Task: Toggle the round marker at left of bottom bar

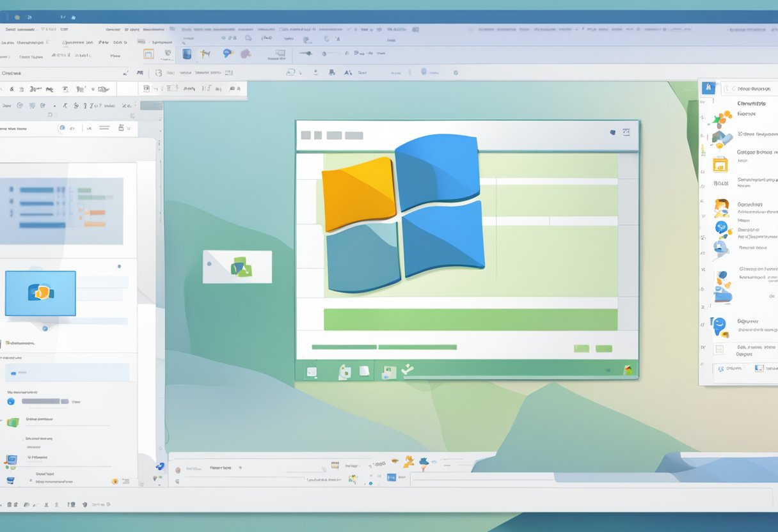Action: pos(178,469)
